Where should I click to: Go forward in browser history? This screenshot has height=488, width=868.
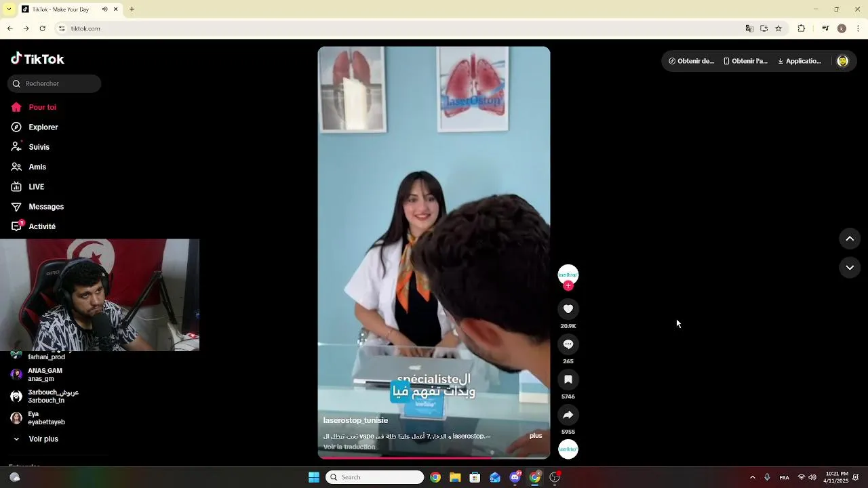pyautogui.click(x=26, y=28)
